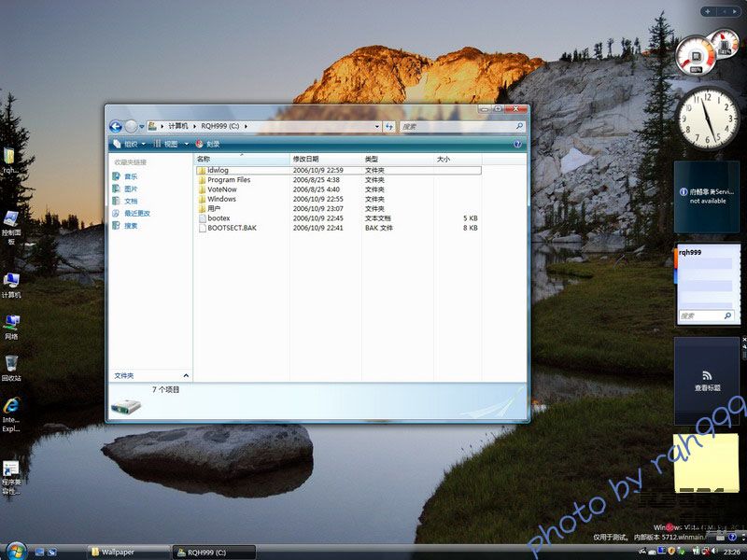The image size is (747, 560).
Task: Click the Windows Start orb
Action: (x=16, y=551)
